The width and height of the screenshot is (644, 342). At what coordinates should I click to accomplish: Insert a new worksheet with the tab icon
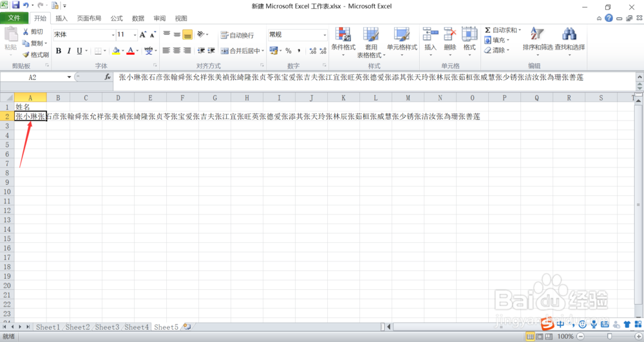[x=187, y=327]
